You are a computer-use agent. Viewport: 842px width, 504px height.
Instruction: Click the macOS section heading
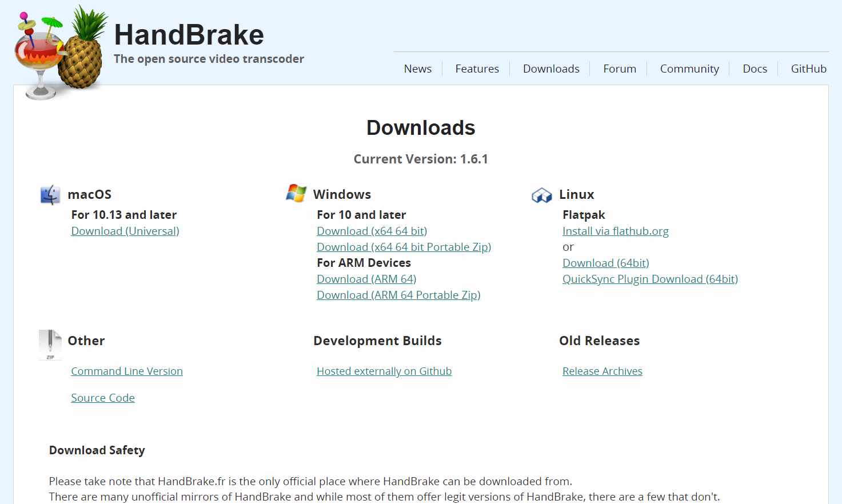(x=90, y=194)
